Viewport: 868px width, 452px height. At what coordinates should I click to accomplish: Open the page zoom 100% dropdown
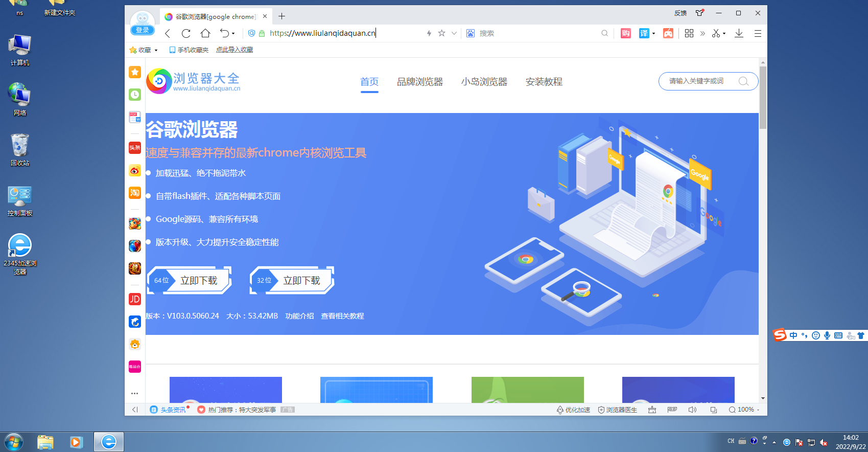tap(744, 410)
